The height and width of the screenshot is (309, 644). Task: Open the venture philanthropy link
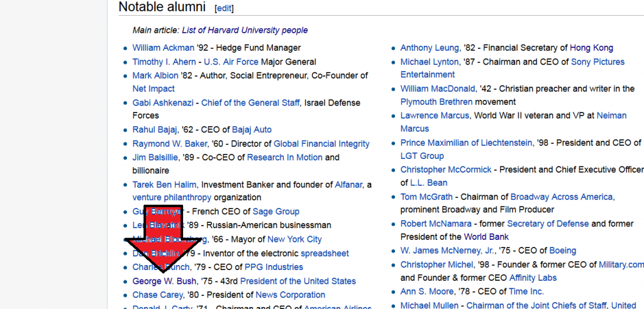pyautogui.click(x=172, y=197)
